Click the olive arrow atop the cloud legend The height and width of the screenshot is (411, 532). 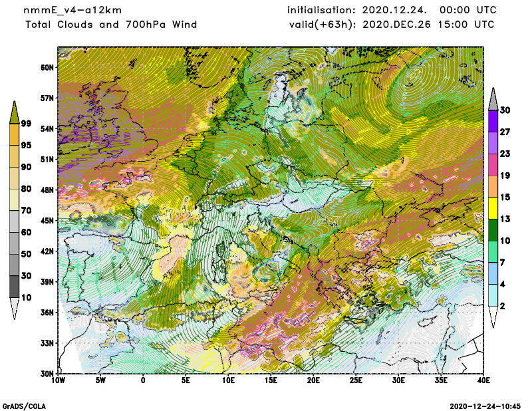[15, 113]
